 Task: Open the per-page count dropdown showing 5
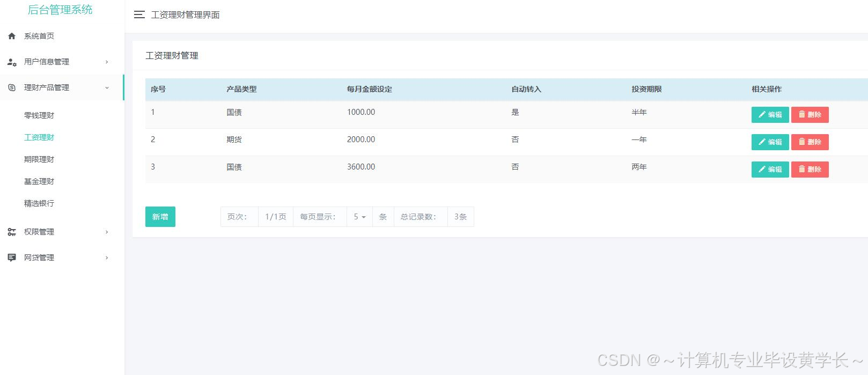[359, 217]
